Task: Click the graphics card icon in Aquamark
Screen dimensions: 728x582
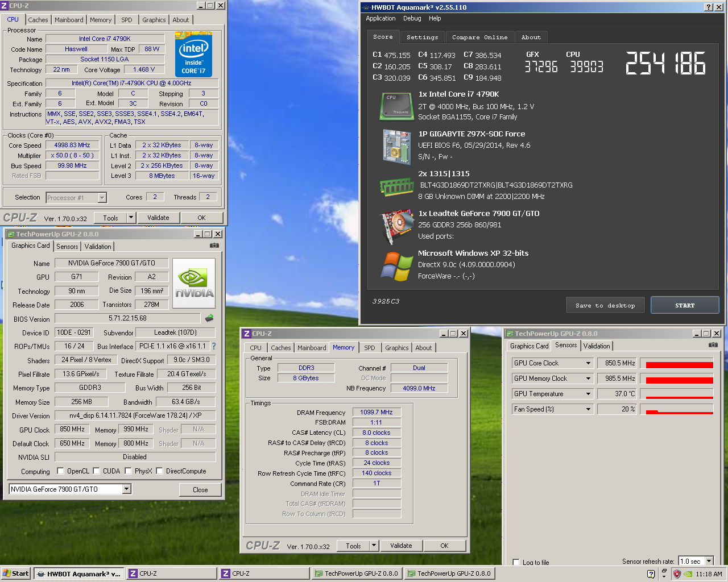Action: [396, 226]
